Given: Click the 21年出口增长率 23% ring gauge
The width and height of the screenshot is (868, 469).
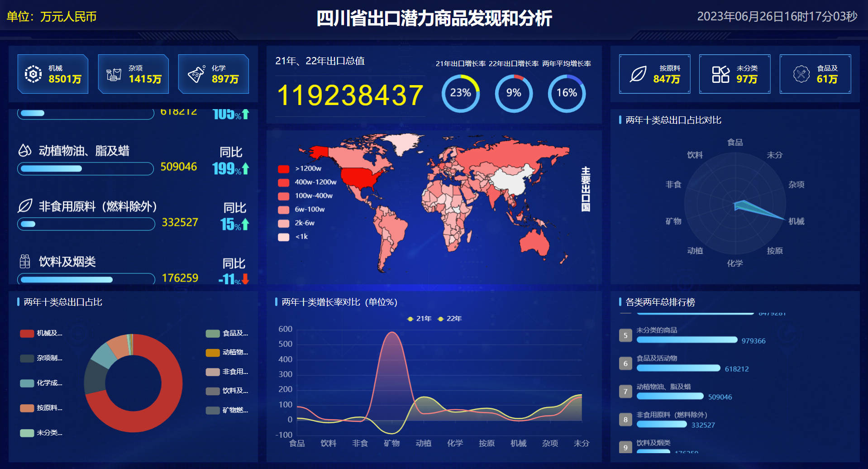Looking at the screenshot, I should pyautogui.click(x=461, y=93).
